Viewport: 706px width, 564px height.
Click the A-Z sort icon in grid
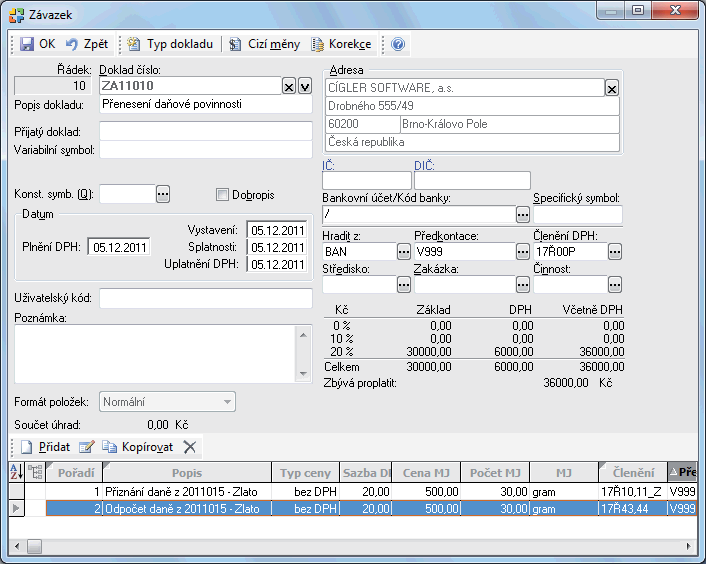[x=15, y=472]
